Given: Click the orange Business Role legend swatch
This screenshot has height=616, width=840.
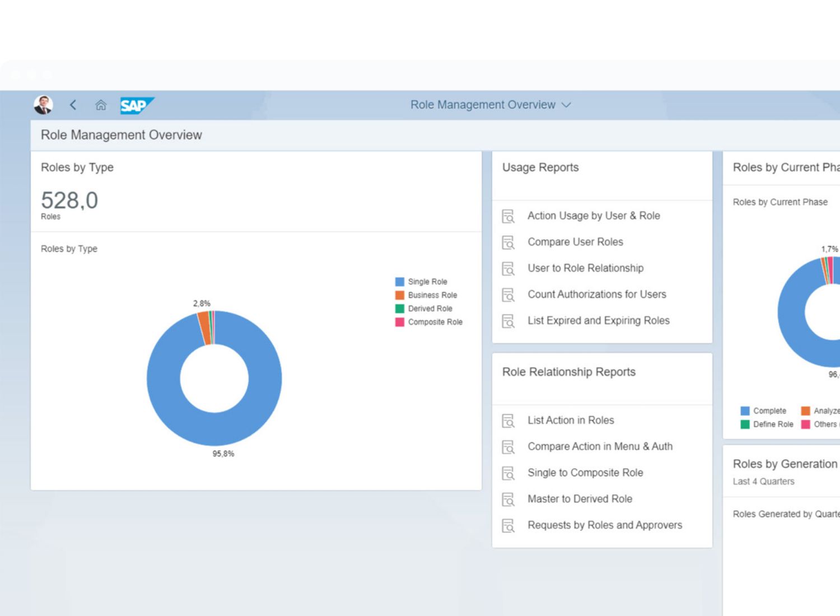Looking at the screenshot, I should point(400,295).
